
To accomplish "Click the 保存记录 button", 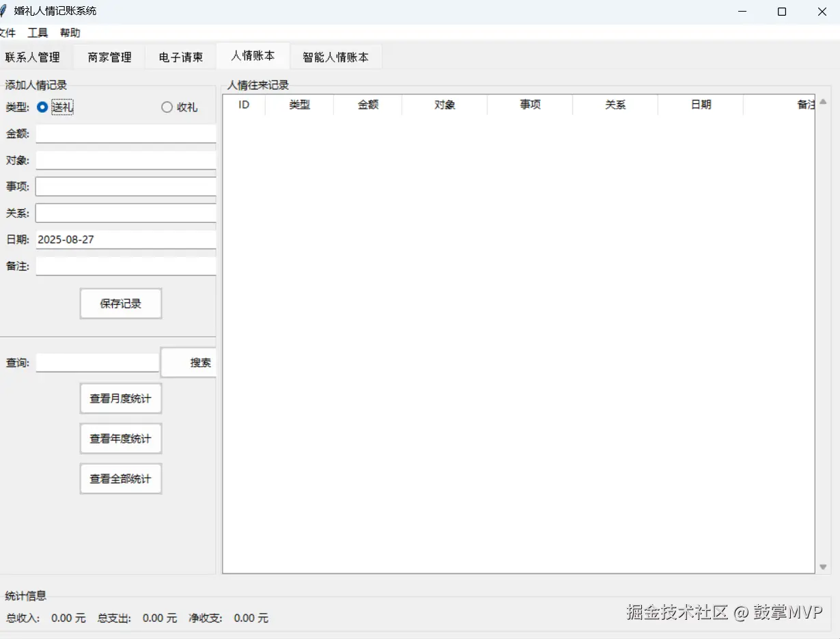I will pos(121,303).
